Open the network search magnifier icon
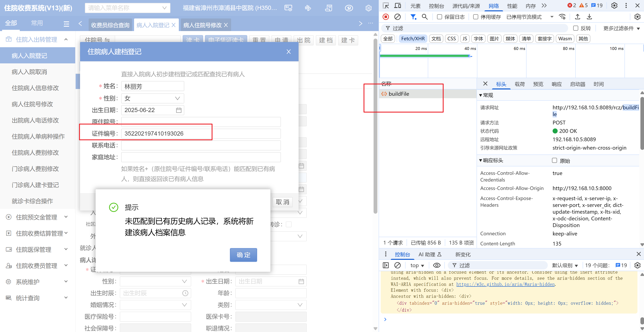The width and height of the screenshot is (644, 332). pos(424,17)
